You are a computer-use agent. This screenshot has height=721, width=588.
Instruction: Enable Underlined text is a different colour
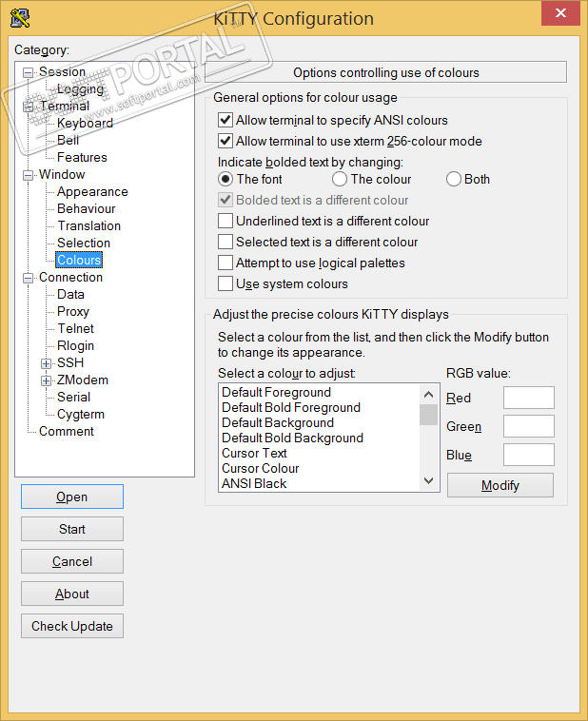[x=225, y=222]
